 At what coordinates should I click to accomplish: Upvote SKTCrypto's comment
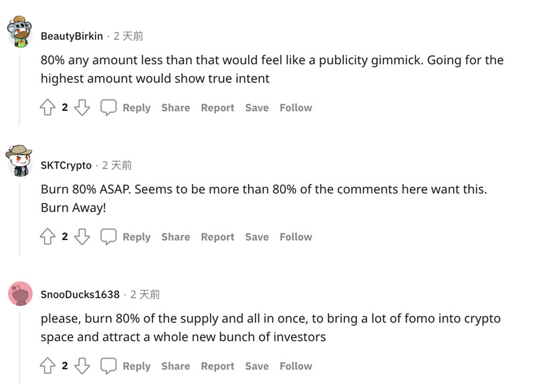tap(47, 237)
